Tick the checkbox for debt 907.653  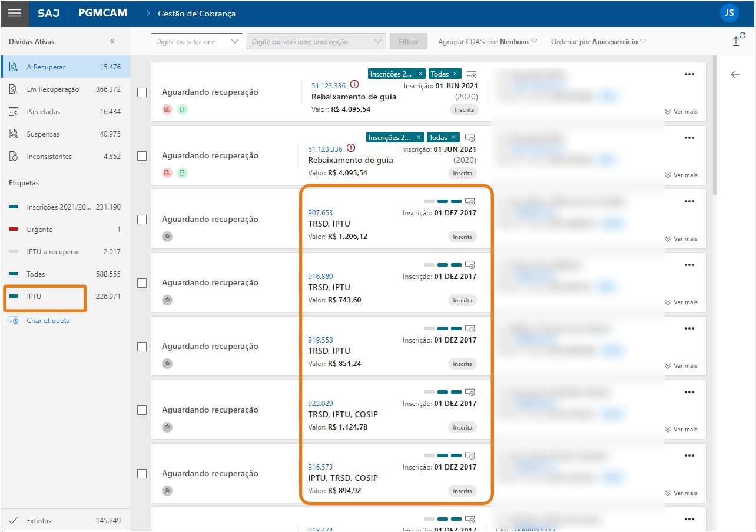(142, 220)
